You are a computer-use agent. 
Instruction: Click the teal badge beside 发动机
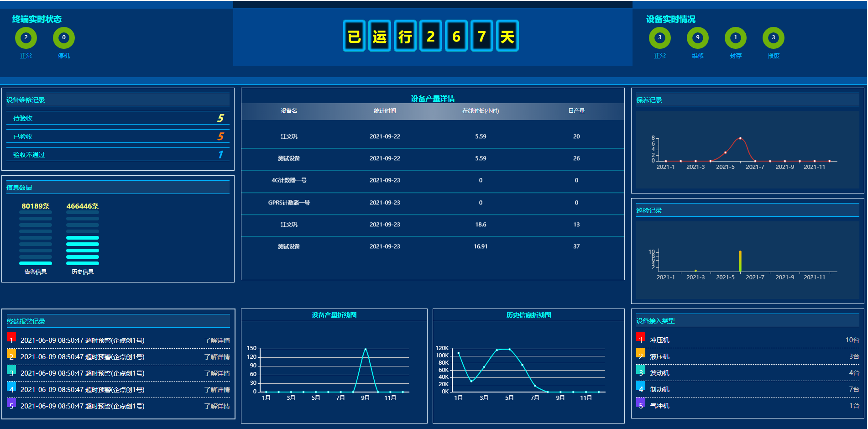(x=641, y=370)
